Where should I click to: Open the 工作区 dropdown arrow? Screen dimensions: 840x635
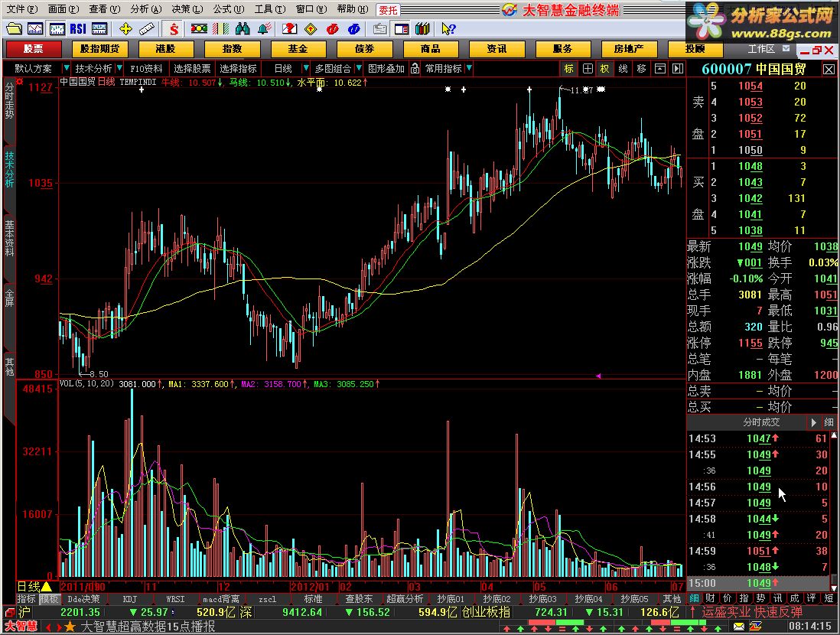click(786, 48)
